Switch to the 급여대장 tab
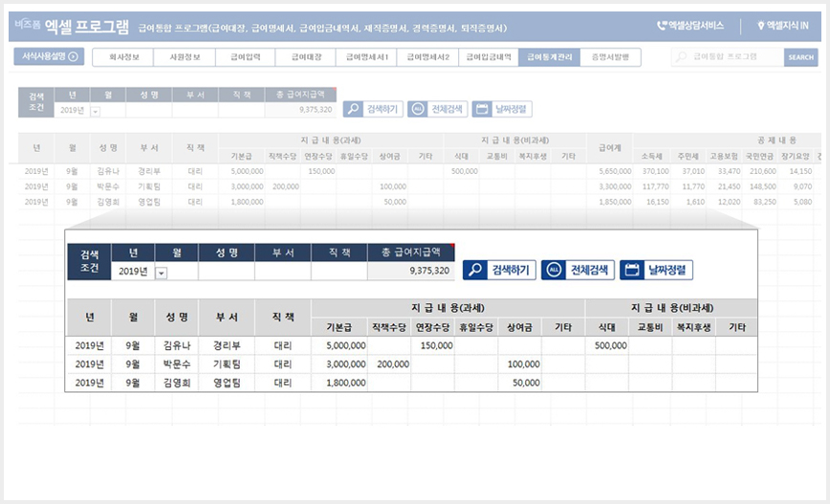 tap(306, 57)
